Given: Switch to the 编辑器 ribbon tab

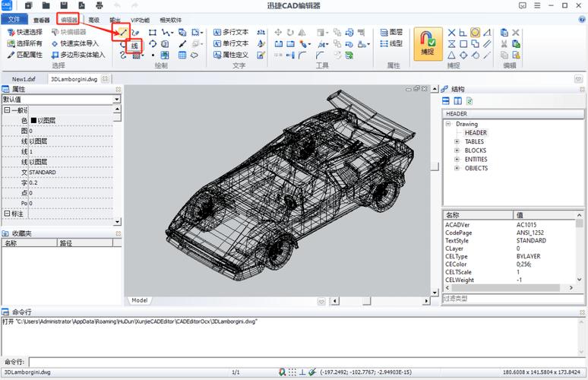Looking at the screenshot, I should [68, 20].
